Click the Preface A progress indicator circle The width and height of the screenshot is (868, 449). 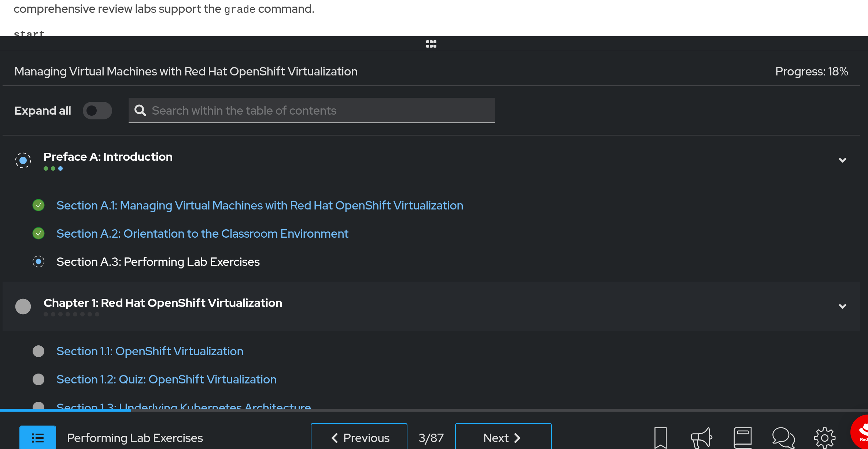pos(23,160)
